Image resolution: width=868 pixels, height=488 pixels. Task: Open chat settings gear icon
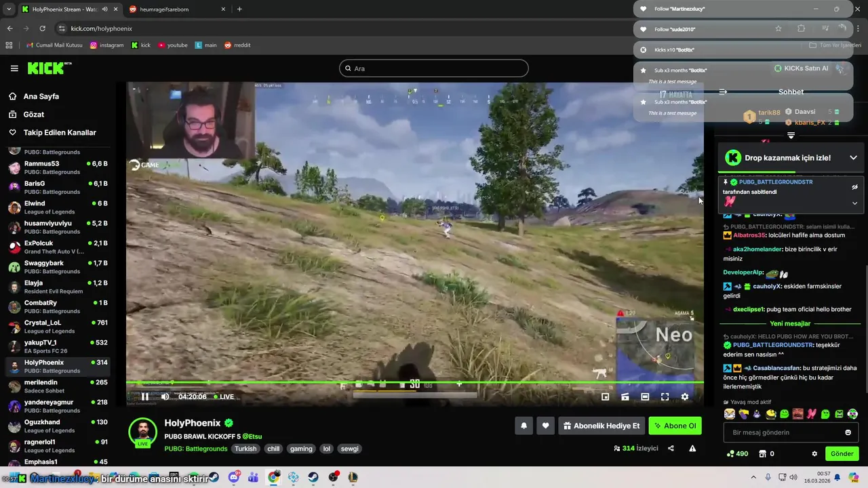pos(814,454)
